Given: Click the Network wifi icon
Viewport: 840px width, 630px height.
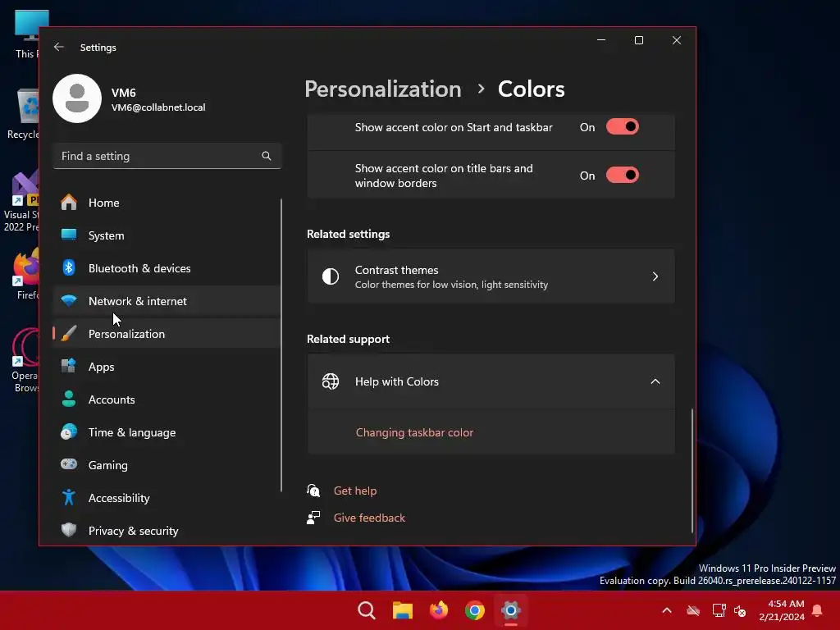Looking at the screenshot, I should click(x=69, y=300).
